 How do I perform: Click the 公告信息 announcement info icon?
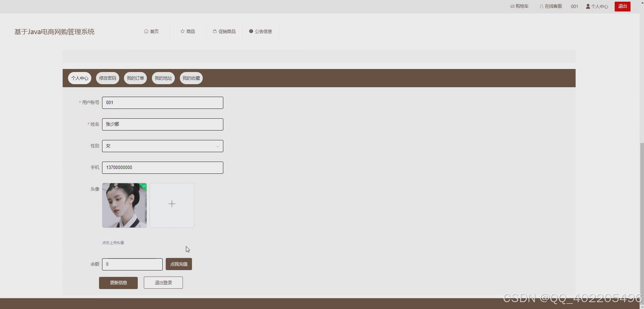click(251, 31)
